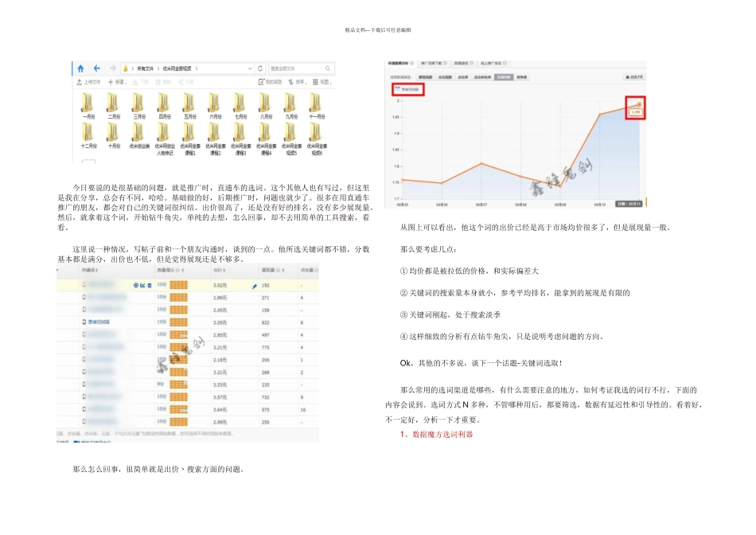Click the 优米网全部视频 breadcrumb
The image size is (756, 535).
(177, 68)
